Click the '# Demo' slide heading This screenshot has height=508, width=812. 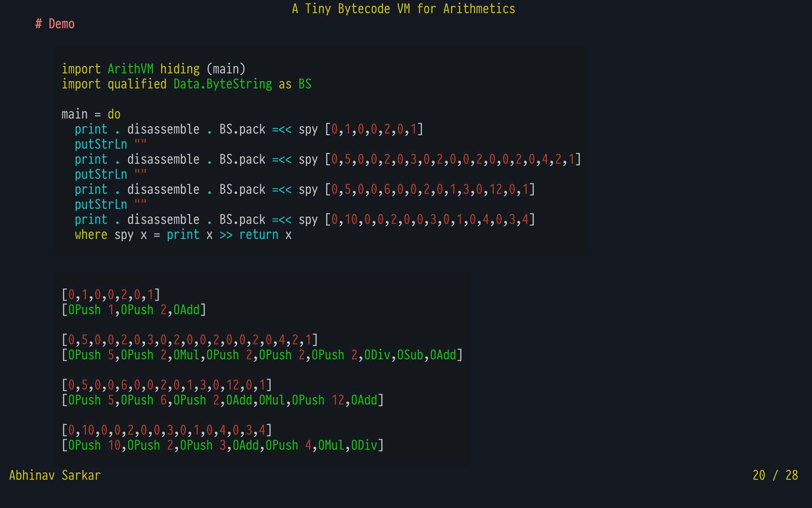point(55,24)
